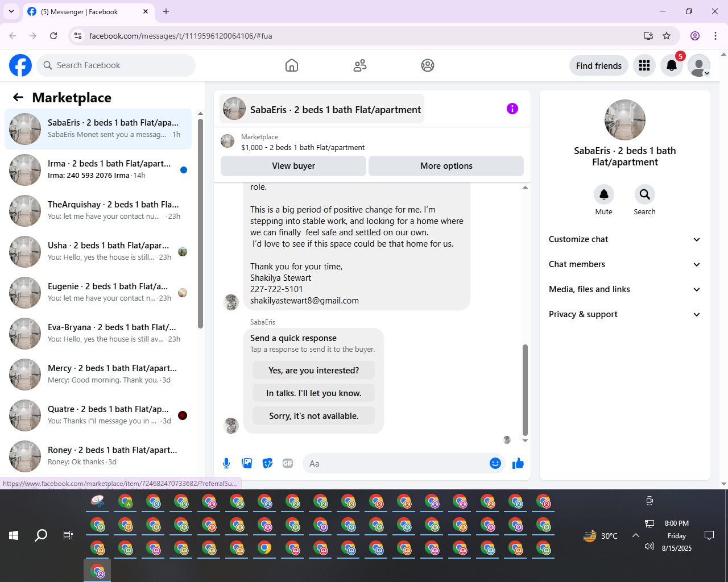Open Eugenie conversation
The width and height of the screenshot is (728, 582).
tap(98, 293)
